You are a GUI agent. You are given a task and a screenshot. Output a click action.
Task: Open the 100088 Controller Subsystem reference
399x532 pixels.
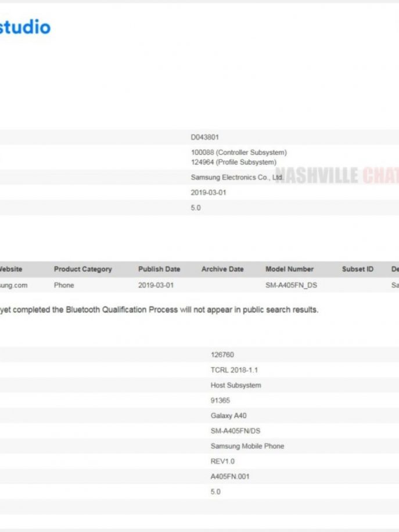[238, 153]
